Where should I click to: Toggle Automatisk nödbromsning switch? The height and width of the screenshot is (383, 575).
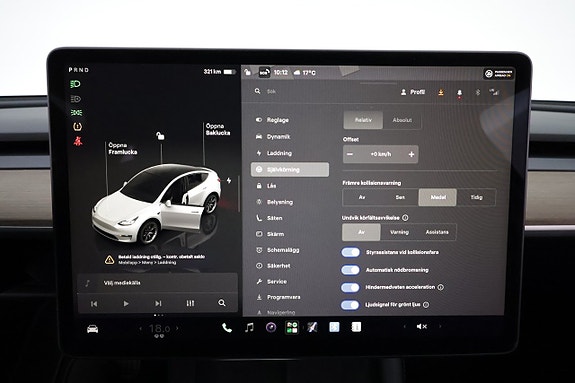click(351, 270)
